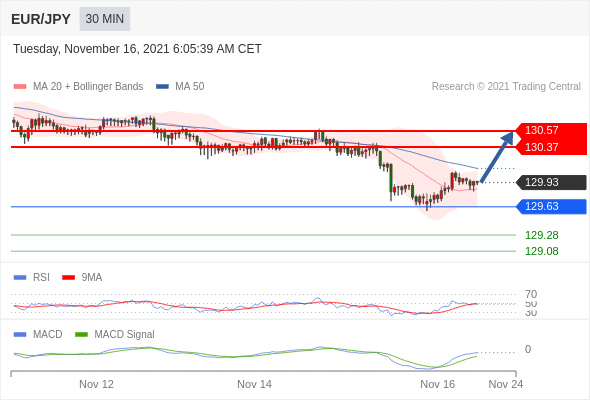Open the Trading Central research credit
Viewport: 590px width, 400px height.
click(506, 87)
